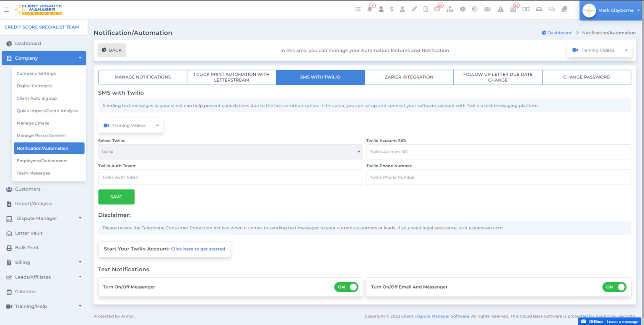644x325 pixels.
Task: Open the Change Password tab
Action: click(587, 77)
